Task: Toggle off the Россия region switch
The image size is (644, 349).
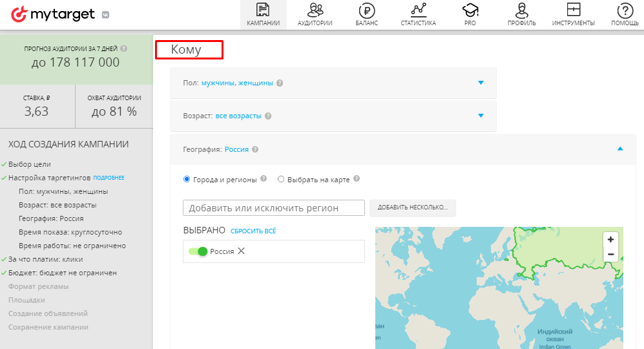Action: pos(198,251)
